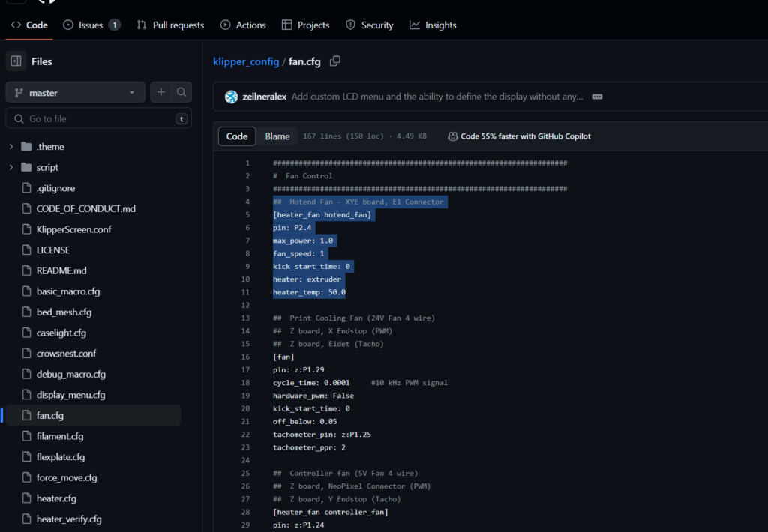Click the 'hardware_pwm: False' line

pos(313,396)
